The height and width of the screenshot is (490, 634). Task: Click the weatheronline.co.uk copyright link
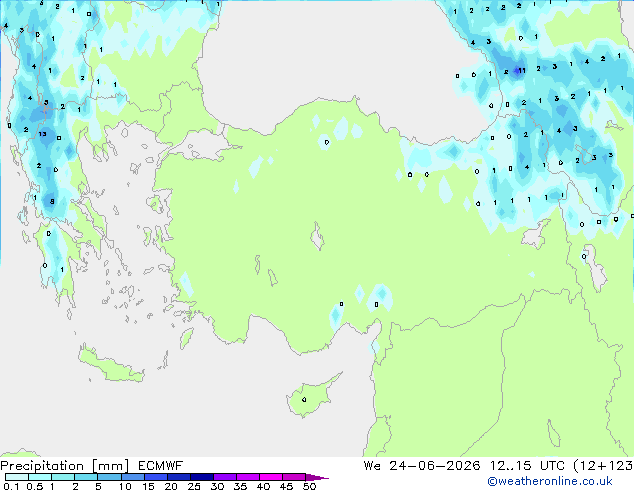click(x=550, y=481)
